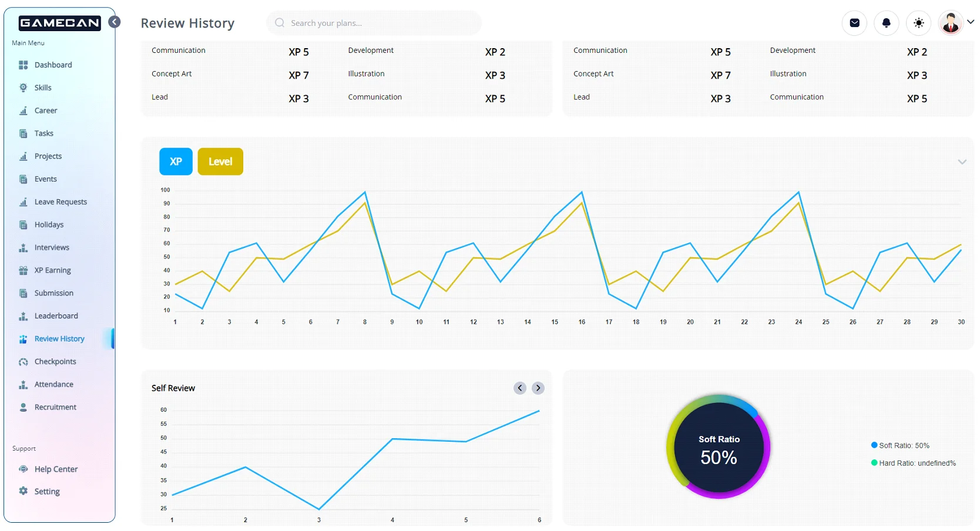
Task: Click the Holidays icon in sidebar
Action: tap(24, 225)
